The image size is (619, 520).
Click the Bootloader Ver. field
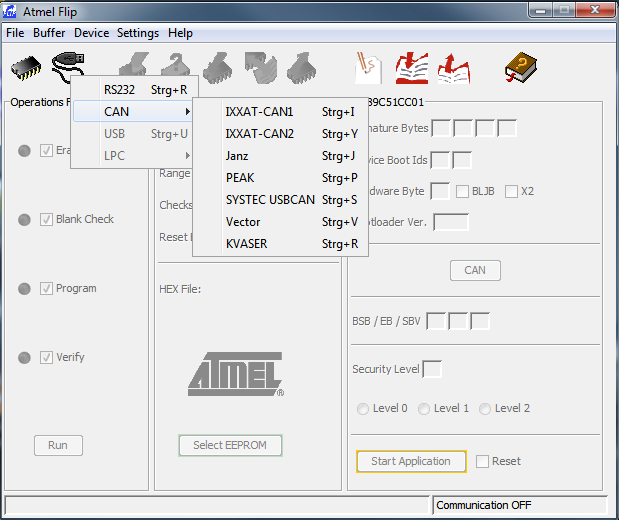click(451, 222)
